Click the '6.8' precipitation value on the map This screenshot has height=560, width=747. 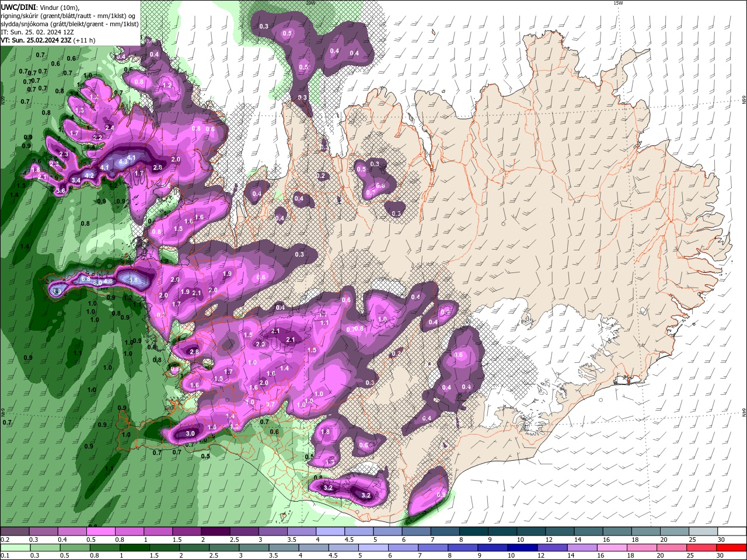[x=85, y=279]
